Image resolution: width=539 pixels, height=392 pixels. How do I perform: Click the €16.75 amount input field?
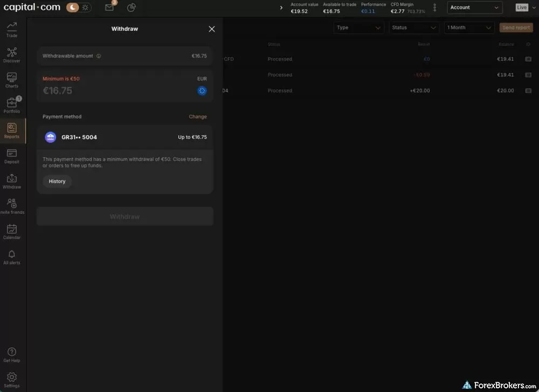[x=125, y=86]
